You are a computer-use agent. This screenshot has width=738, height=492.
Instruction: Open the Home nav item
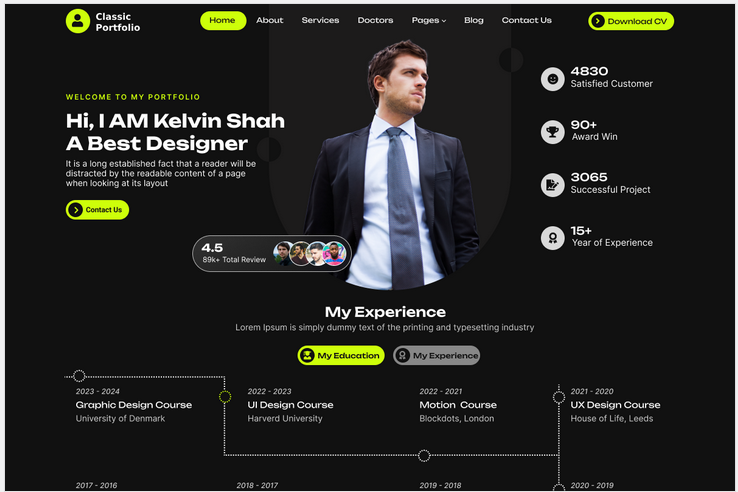tap(223, 21)
